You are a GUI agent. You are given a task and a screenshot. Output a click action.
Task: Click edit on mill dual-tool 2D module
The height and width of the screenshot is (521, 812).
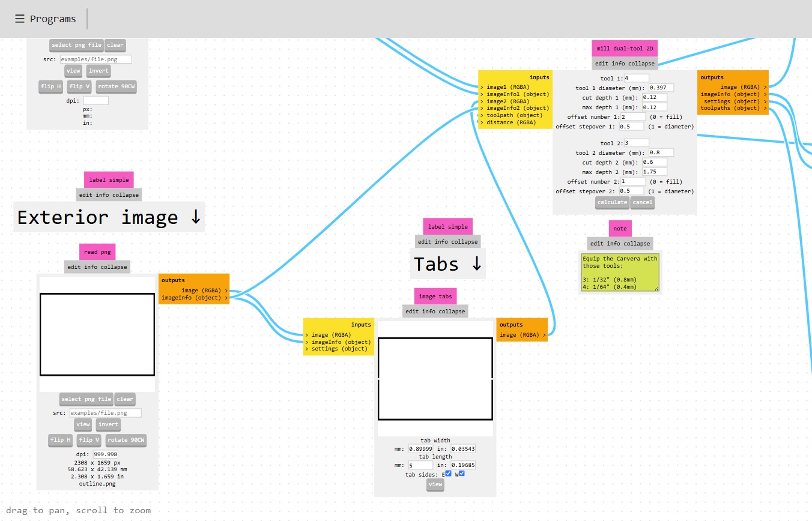[x=602, y=64]
